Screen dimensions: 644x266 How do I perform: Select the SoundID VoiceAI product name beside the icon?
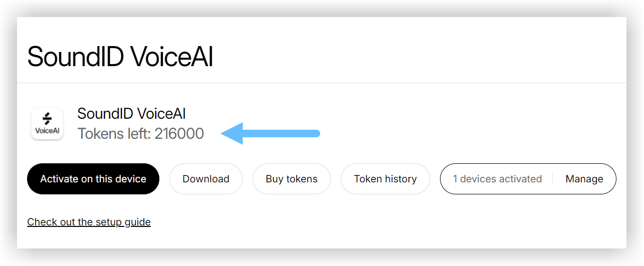pos(131,114)
